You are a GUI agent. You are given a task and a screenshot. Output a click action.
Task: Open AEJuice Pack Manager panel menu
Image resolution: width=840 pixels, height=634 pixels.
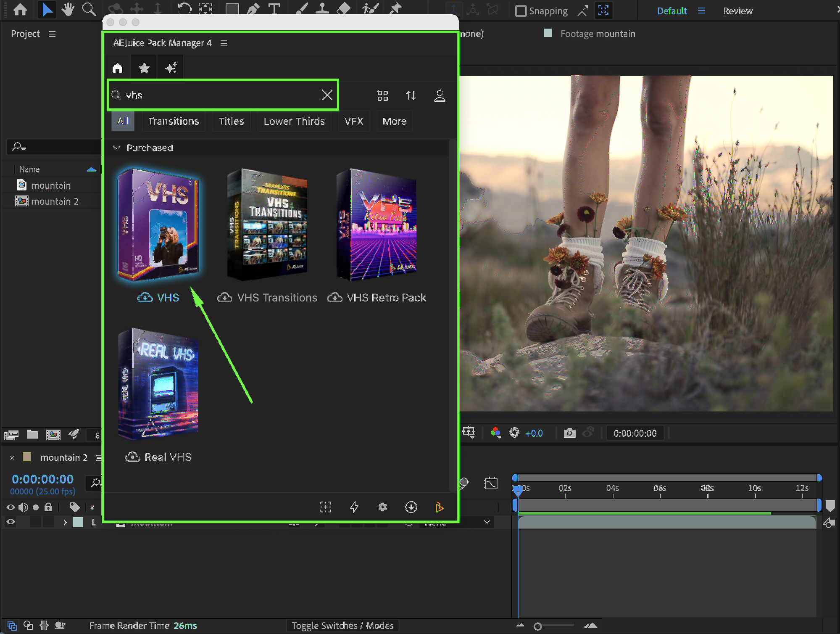tap(224, 43)
